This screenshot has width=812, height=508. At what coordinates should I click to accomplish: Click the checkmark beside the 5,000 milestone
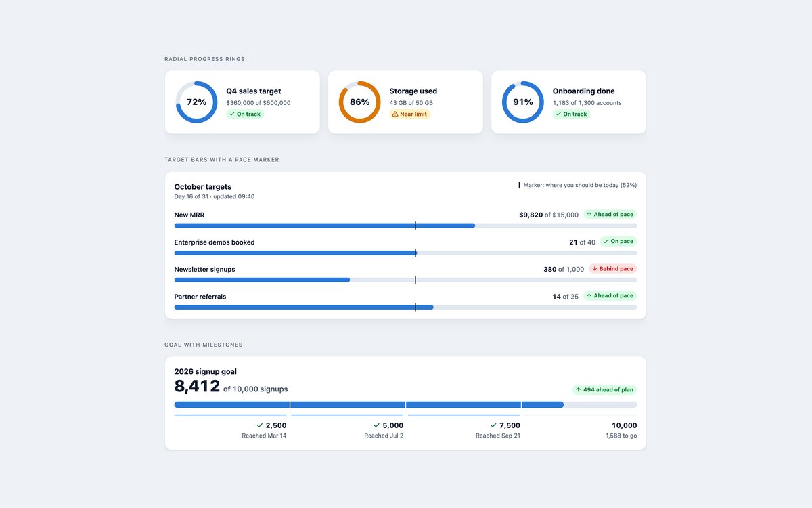tap(377, 425)
